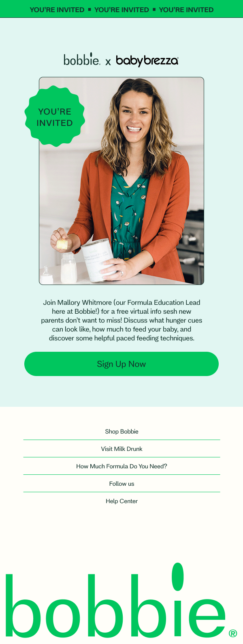The width and height of the screenshot is (243, 644).
Task: Select the green scalloped YOU'RE INVITED badge
Action: [55, 117]
